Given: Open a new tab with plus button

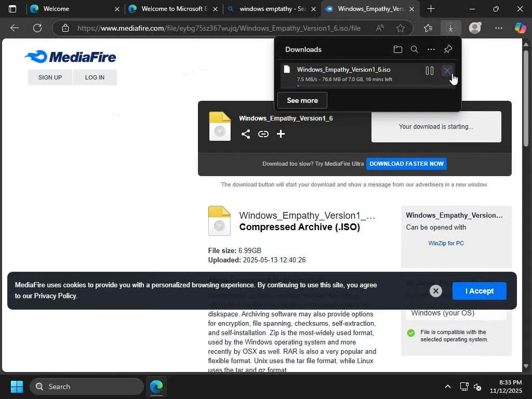Looking at the screenshot, I should click(x=431, y=9).
